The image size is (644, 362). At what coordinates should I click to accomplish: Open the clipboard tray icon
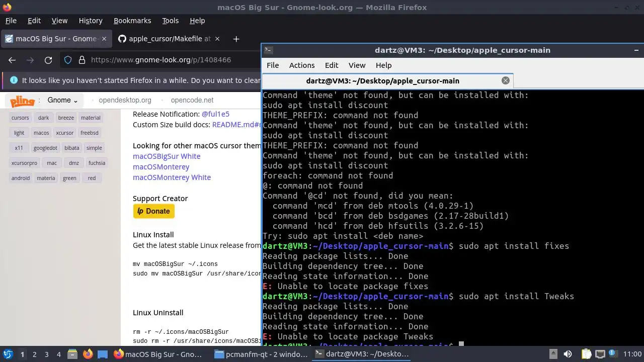586,354
